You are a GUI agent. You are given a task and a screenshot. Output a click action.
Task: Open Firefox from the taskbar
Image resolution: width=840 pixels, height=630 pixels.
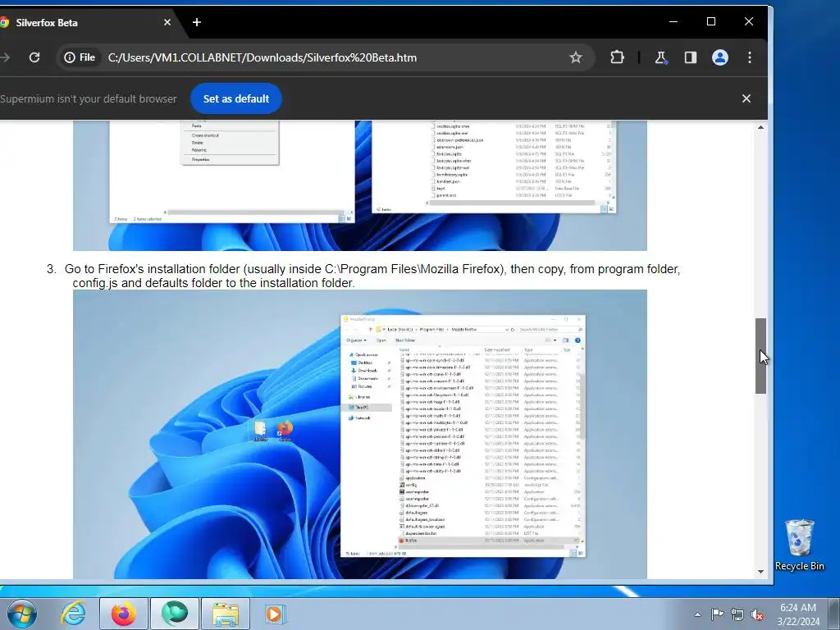tap(123, 614)
